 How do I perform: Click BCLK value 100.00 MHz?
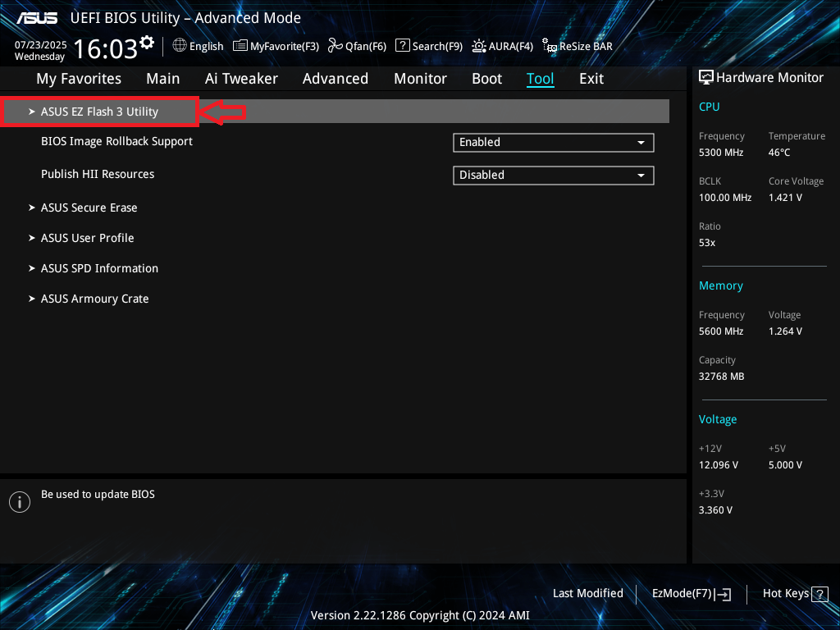coord(725,198)
